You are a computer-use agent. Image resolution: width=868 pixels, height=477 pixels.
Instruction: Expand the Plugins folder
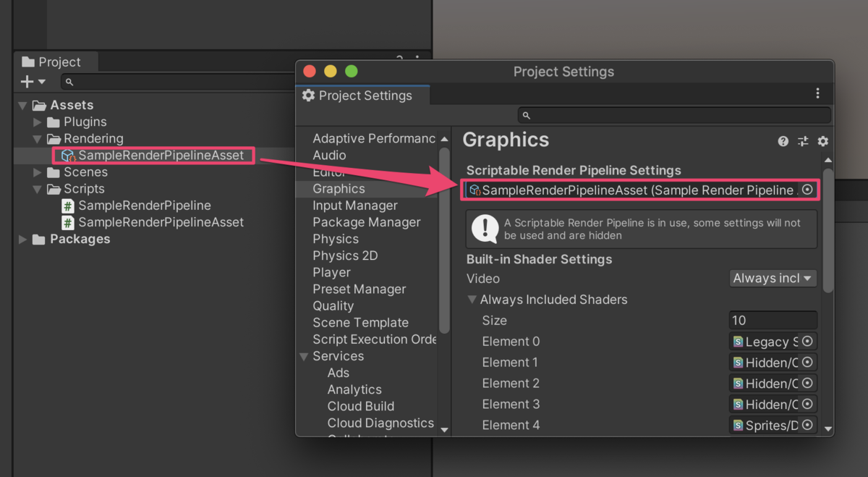[x=38, y=122]
